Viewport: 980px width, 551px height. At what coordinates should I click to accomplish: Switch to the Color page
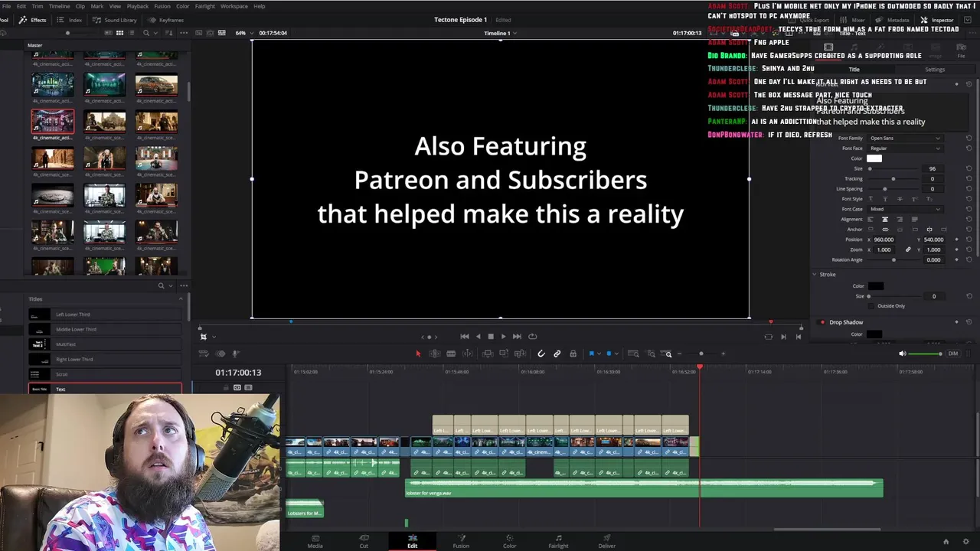pos(509,541)
